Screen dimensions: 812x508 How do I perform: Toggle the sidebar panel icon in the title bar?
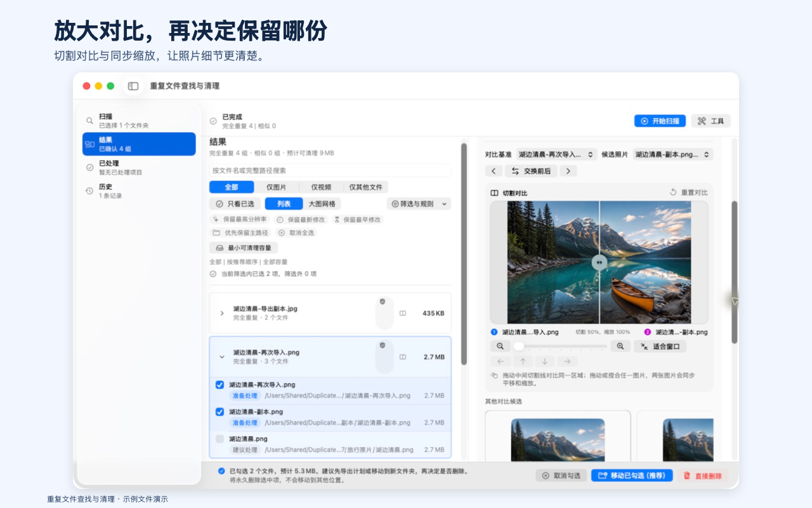133,86
